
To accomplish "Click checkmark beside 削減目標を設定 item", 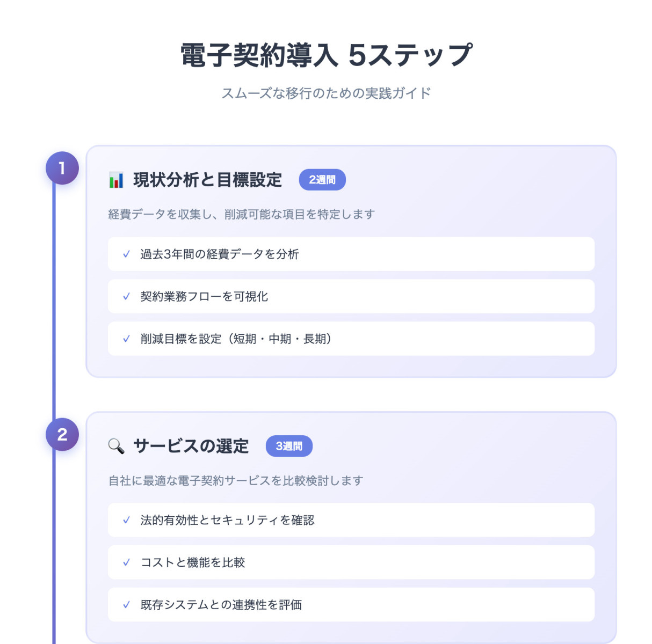I will 127,339.
